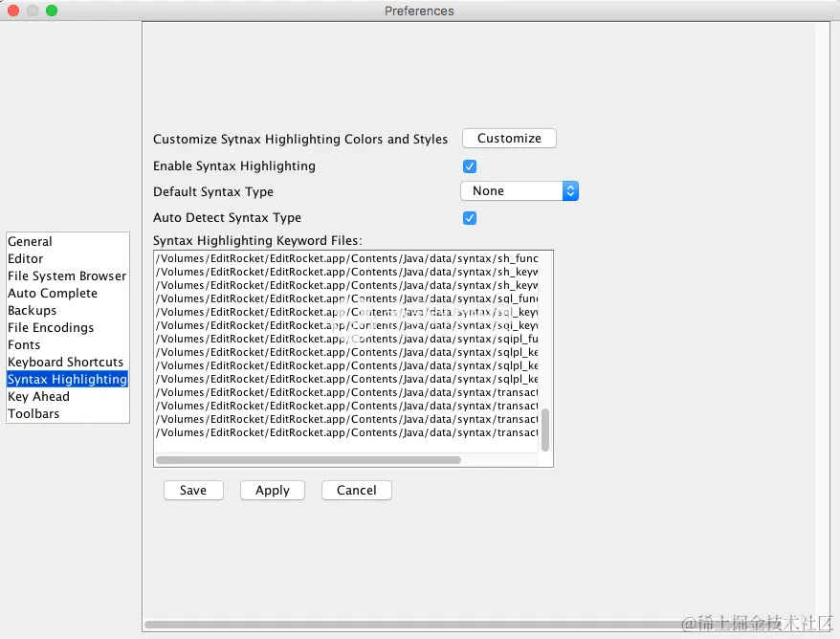
Task: Select the last transact keyword file row
Action: [346, 432]
